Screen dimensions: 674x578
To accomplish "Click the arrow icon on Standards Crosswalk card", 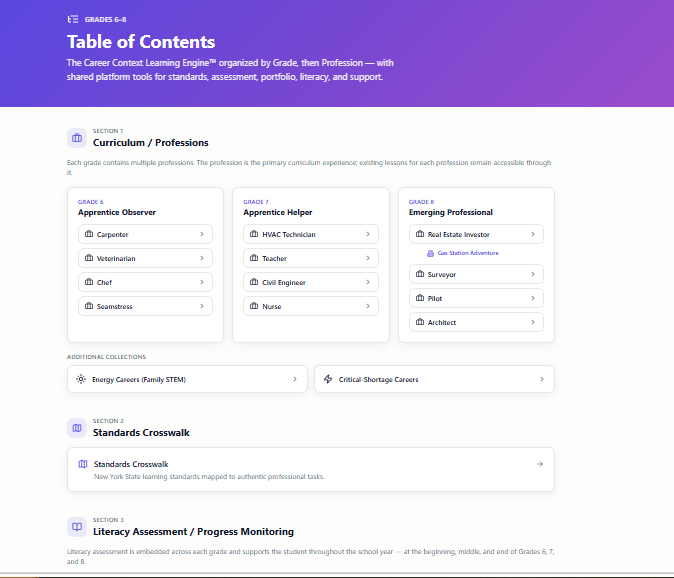I will [540, 464].
